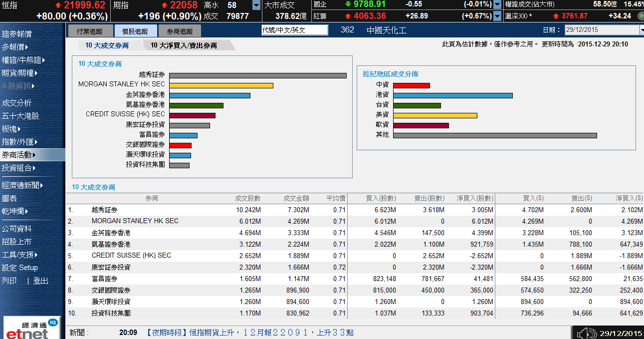Click the 中國天化工 stock name
Viewport: 644px width, 339px height.
tap(386, 30)
